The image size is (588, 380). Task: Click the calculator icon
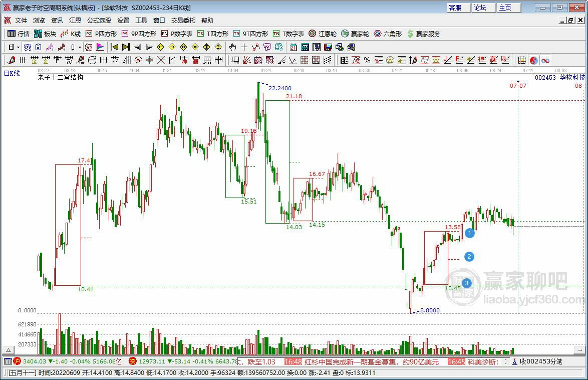pyautogui.click(x=305, y=47)
